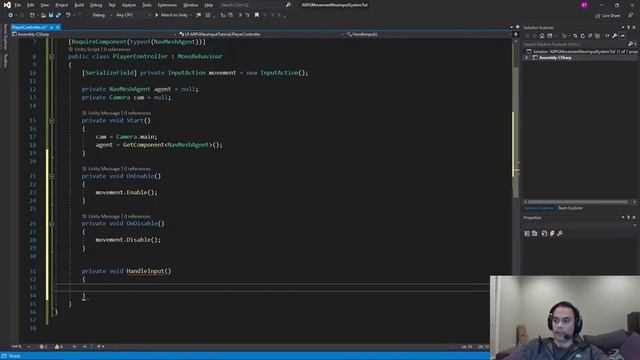640x360 pixels.
Task: Expand the Assembly-CSharp project node
Action: coord(527,58)
